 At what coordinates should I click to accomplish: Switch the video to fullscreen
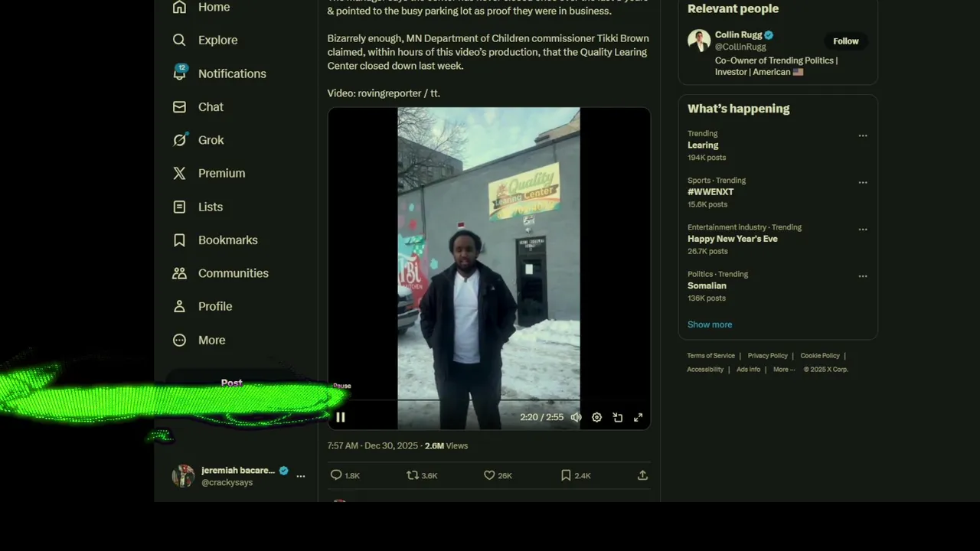638,417
